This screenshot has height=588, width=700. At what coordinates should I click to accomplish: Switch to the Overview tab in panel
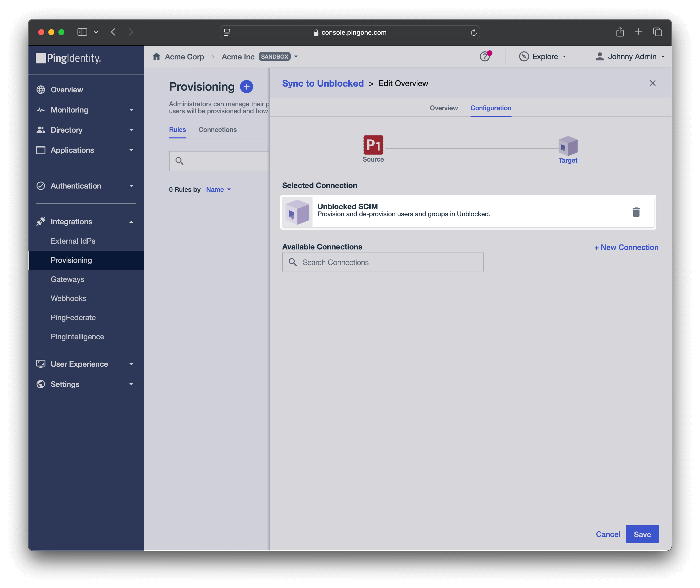[443, 108]
